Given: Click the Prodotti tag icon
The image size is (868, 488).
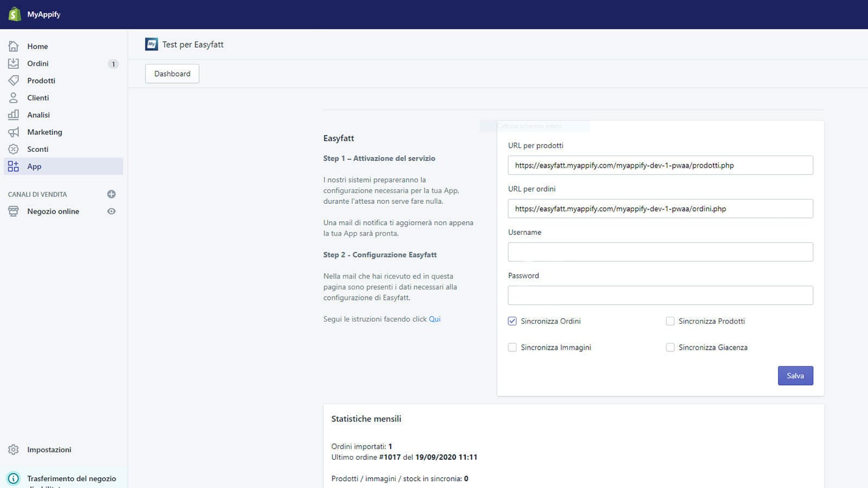Looking at the screenshot, I should pyautogui.click(x=13, y=80).
